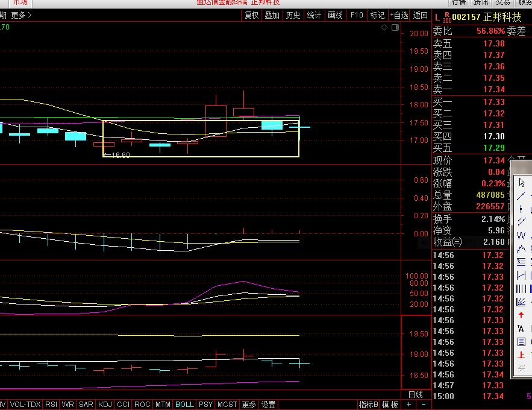Click 买五 bid price 17.29
The width and height of the screenshot is (532, 410).
point(494,148)
